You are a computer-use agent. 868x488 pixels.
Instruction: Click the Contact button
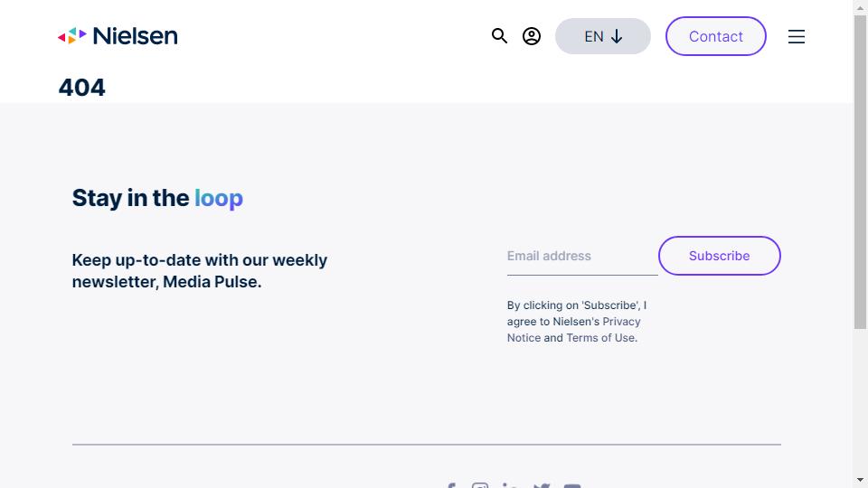point(716,36)
